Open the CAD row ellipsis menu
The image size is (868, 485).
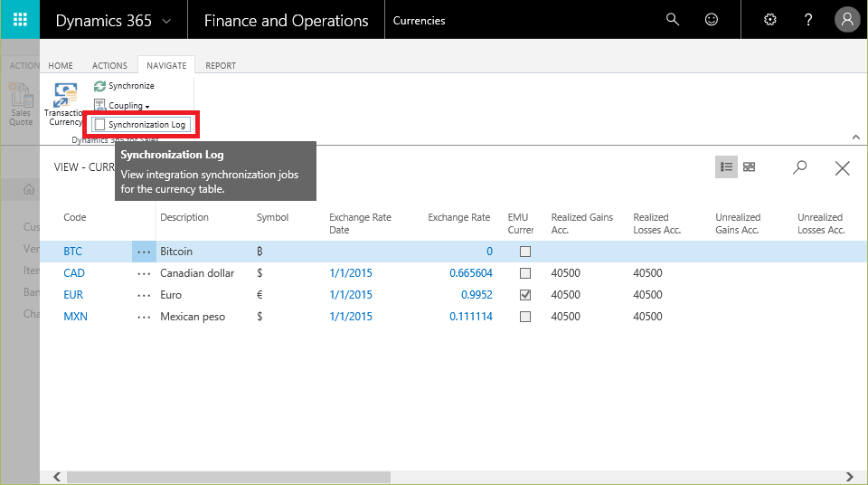(x=144, y=273)
